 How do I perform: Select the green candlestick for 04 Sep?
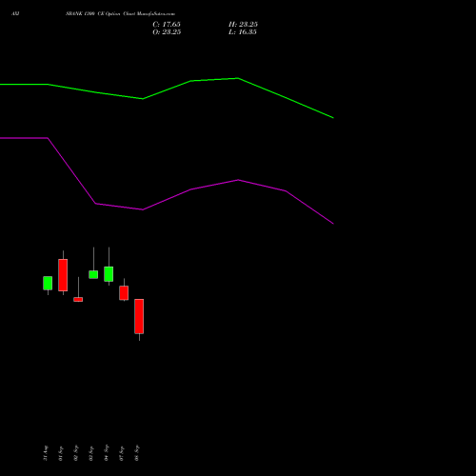tap(109, 274)
